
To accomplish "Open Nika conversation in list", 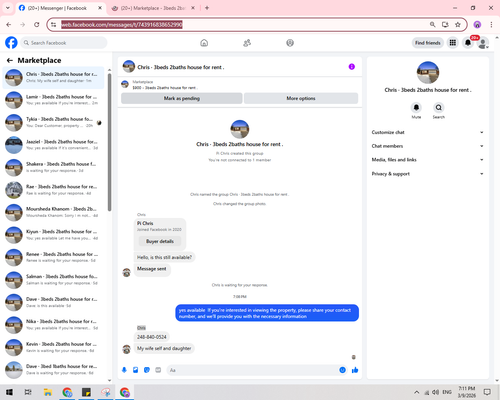I will point(53,325).
